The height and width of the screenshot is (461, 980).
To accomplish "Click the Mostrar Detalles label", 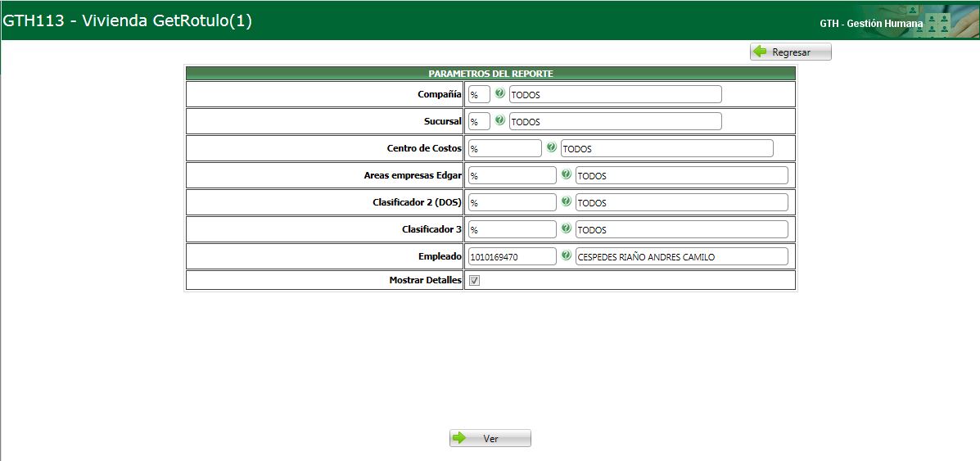I will pos(426,280).
